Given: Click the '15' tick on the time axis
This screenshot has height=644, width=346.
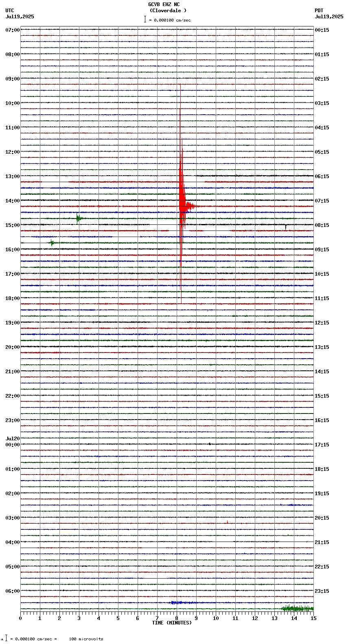Looking at the screenshot, I should [313, 618].
